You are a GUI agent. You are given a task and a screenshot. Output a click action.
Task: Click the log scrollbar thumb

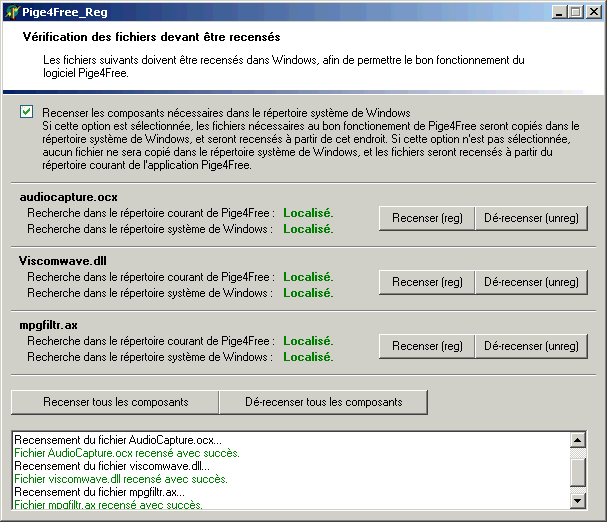tap(578, 472)
